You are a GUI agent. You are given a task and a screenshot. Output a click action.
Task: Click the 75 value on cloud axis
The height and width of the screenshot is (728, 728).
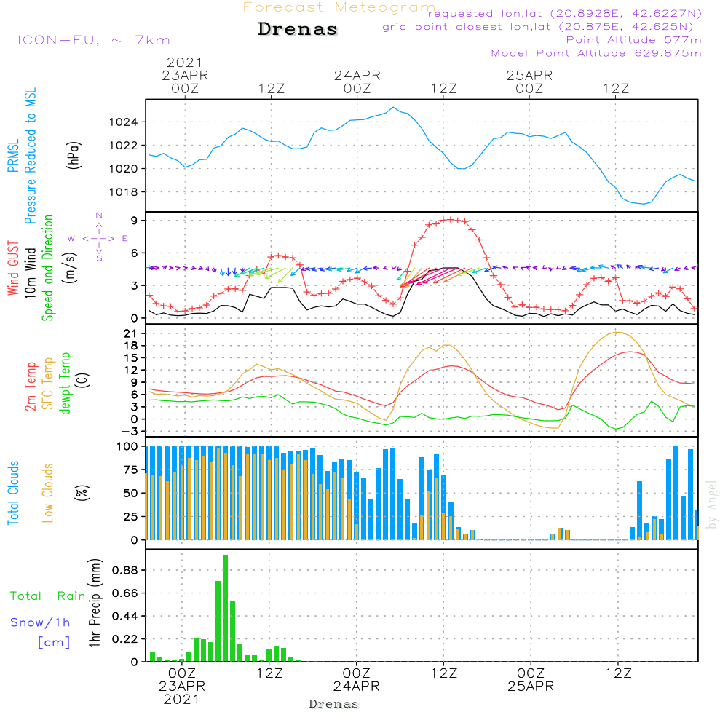(130, 470)
